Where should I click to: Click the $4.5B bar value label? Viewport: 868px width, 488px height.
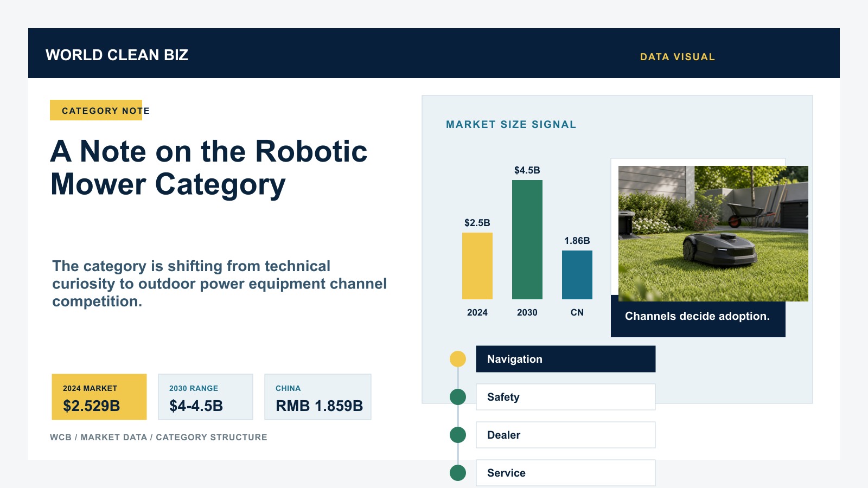pyautogui.click(x=527, y=170)
